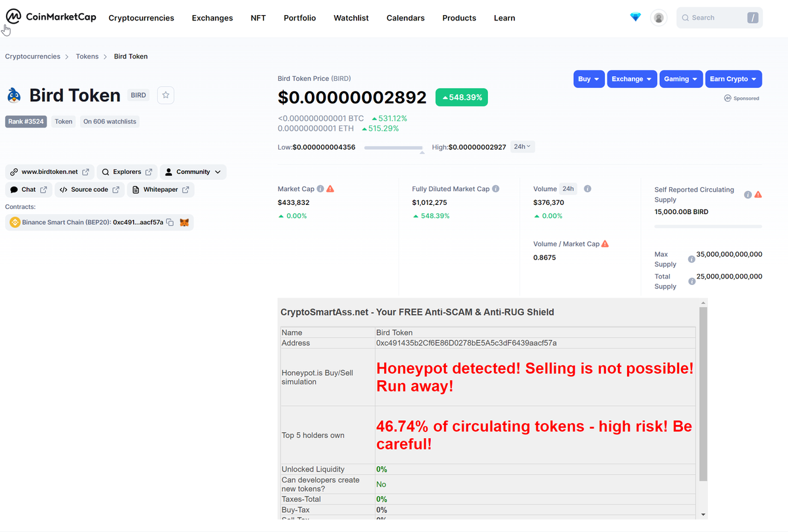Expand the Buy dropdown button

coord(589,79)
